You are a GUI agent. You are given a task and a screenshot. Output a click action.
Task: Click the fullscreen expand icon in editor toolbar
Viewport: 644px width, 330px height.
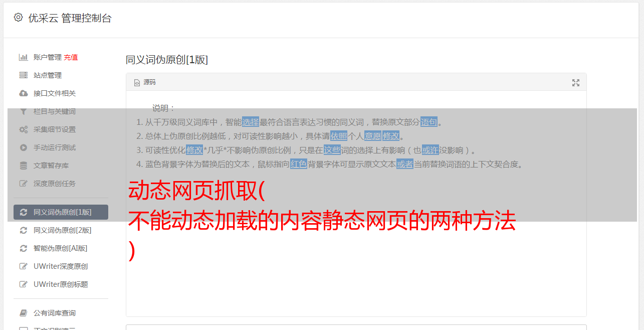[x=576, y=83]
